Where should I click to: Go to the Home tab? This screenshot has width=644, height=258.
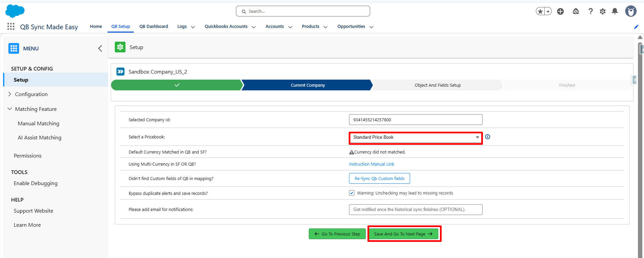click(x=96, y=27)
